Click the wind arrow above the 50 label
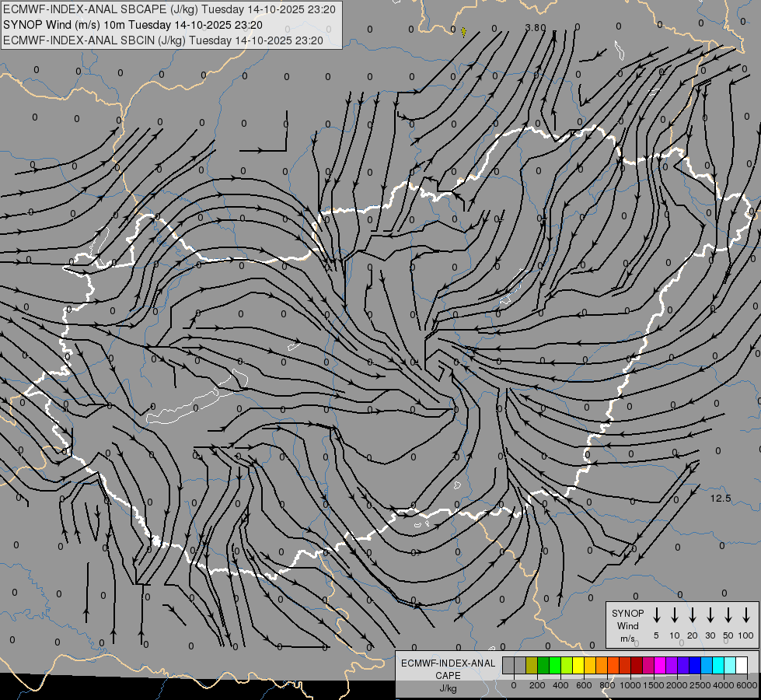761x700 pixels. (728, 615)
